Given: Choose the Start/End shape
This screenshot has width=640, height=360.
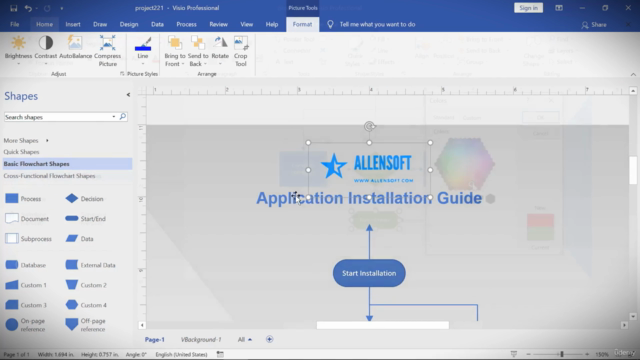Looking at the screenshot, I should pos(85,219).
